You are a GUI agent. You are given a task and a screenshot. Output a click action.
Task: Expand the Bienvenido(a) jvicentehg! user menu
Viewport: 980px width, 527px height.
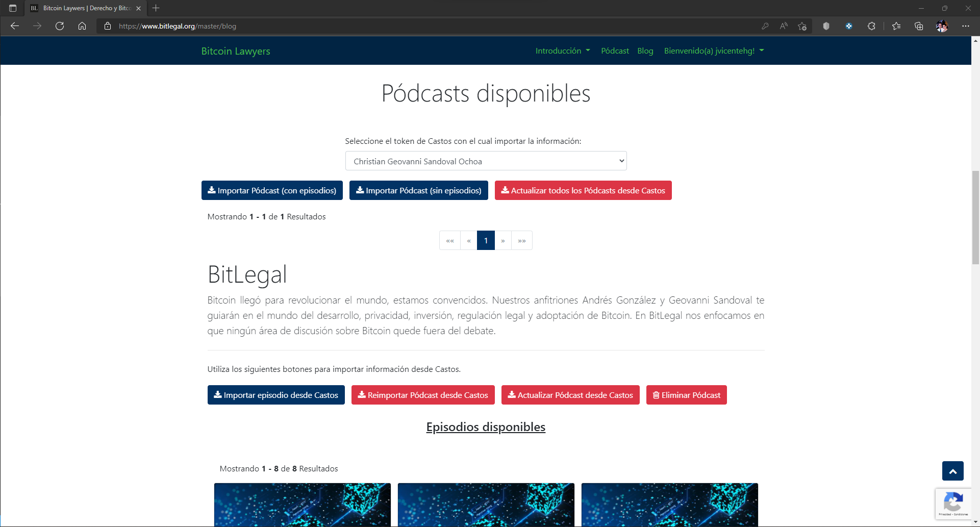pyautogui.click(x=714, y=51)
